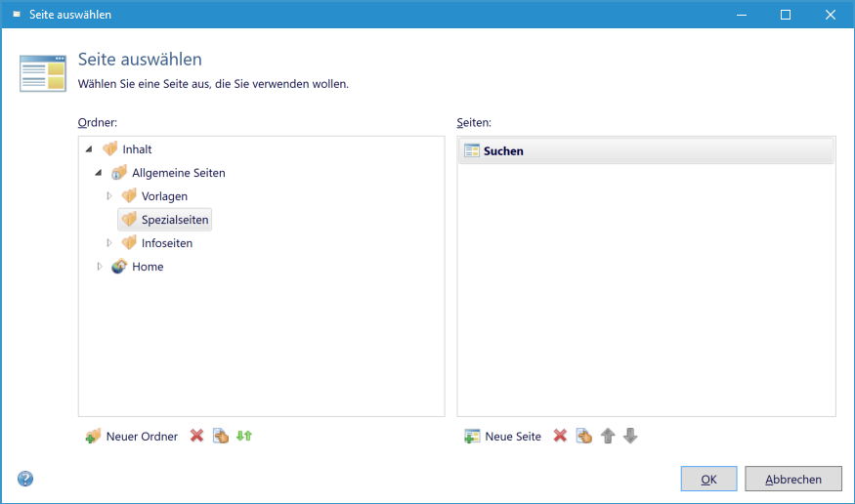Click the Vorlagen folder icon
This screenshot has width=855, height=504.
point(129,195)
